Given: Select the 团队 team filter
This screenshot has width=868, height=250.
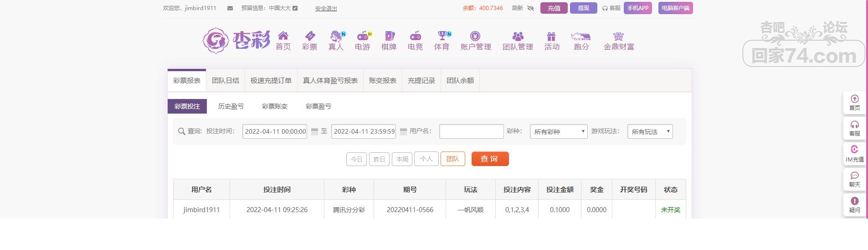Looking at the screenshot, I should click(x=453, y=159).
